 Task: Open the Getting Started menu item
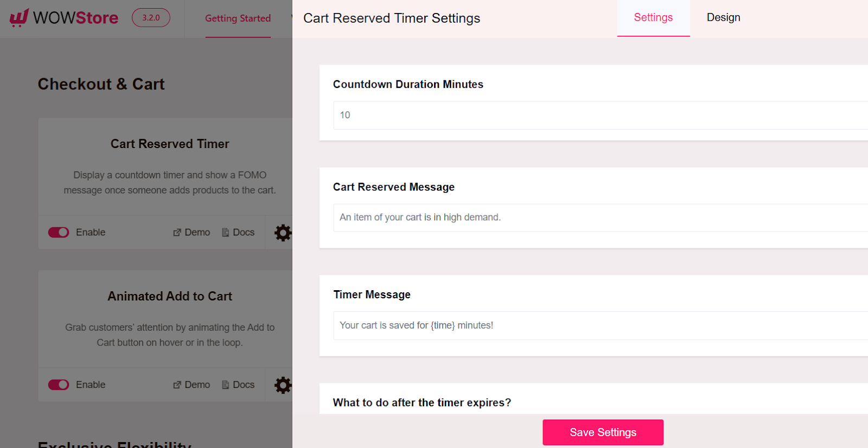pyautogui.click(x=238, y=18)
